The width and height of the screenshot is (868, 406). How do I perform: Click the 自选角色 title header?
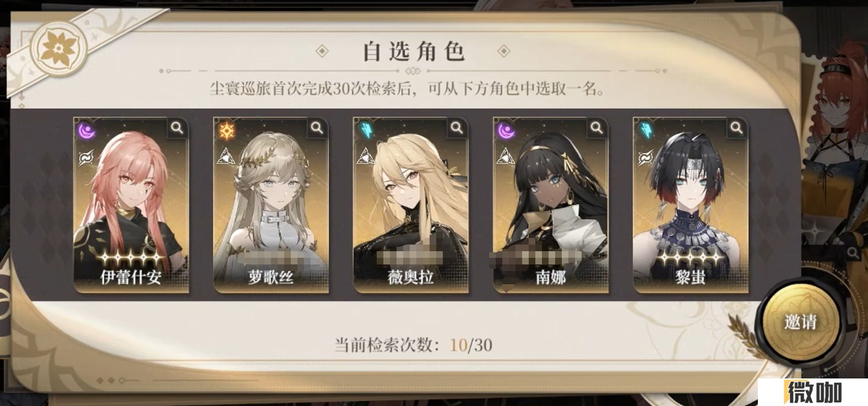click(413, 52)
